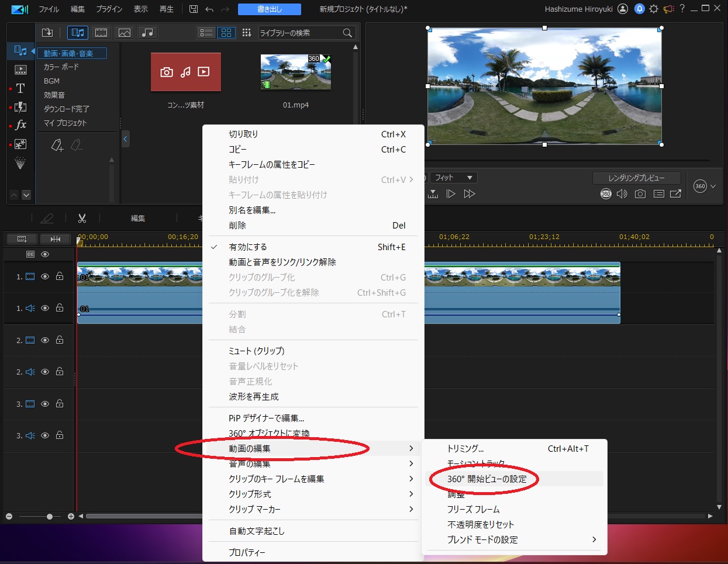This screenshot has height=564, width=728.
Task: Select フリーズ フレーム in submenu
Action: [515, 509]
